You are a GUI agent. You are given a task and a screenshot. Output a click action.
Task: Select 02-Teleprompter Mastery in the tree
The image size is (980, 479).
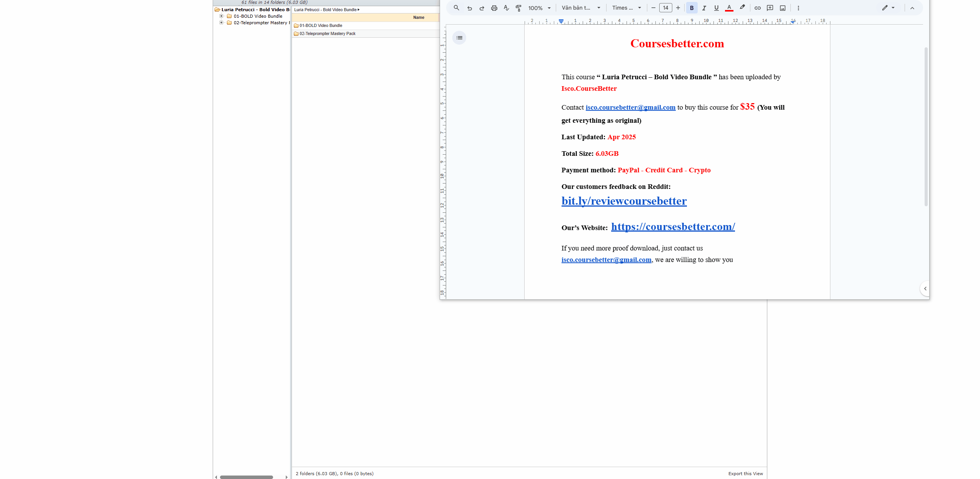pyautogui.click(x=262, y=23)
